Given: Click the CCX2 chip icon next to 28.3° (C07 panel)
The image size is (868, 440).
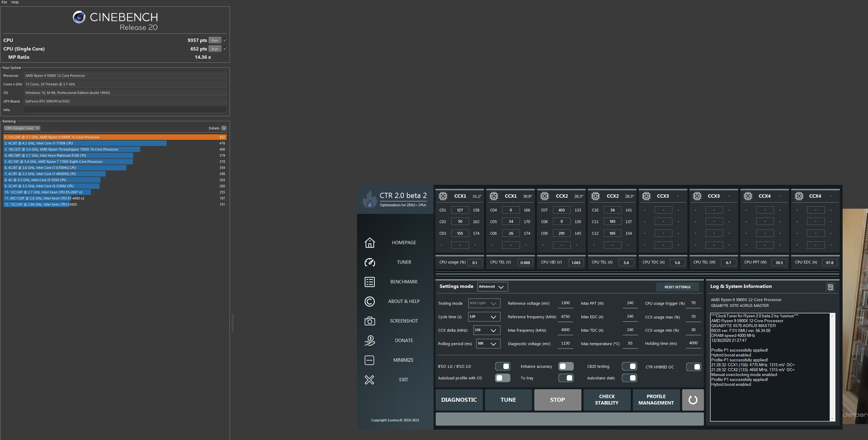Looking at the screenshot, I should coord(544,196).
